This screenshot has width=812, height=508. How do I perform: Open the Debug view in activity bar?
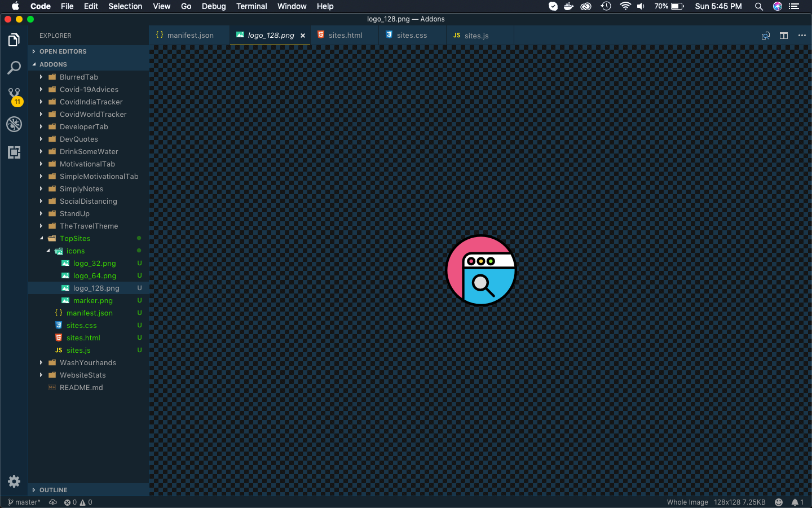click(14, 124)
